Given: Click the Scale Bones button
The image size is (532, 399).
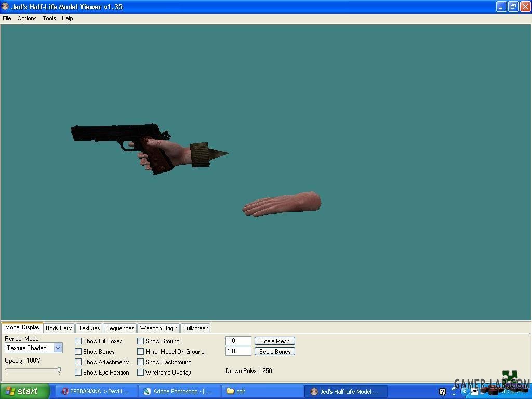Looking at the screenshot, I should coord(275,352).
